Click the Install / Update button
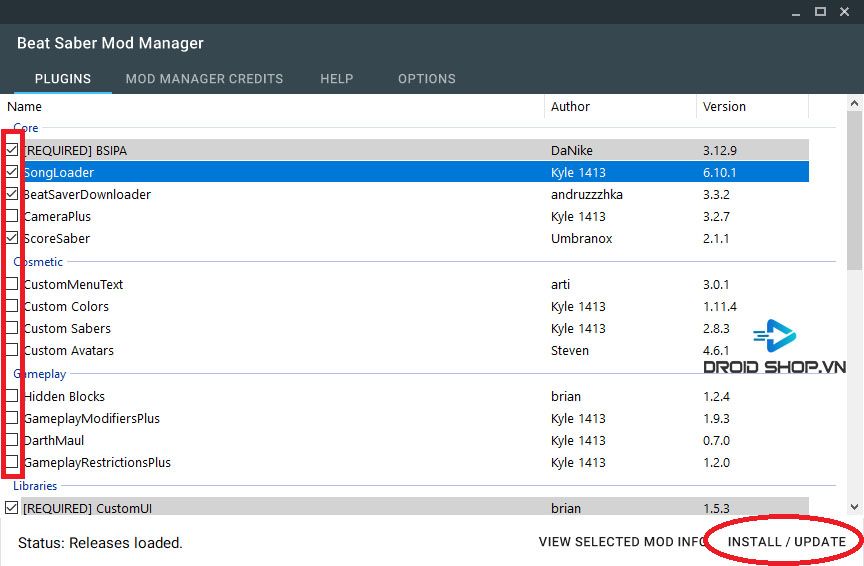Viewport: 864px width, 566px height. pos(786,542)
